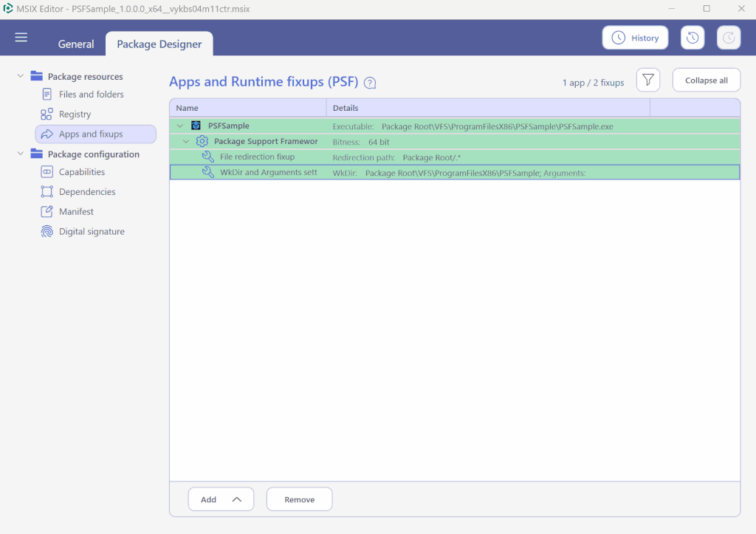The width and height of the screenshot is (756, 534).
Task: Select the File redirection fixup row
Action: (x=455, y=157)
